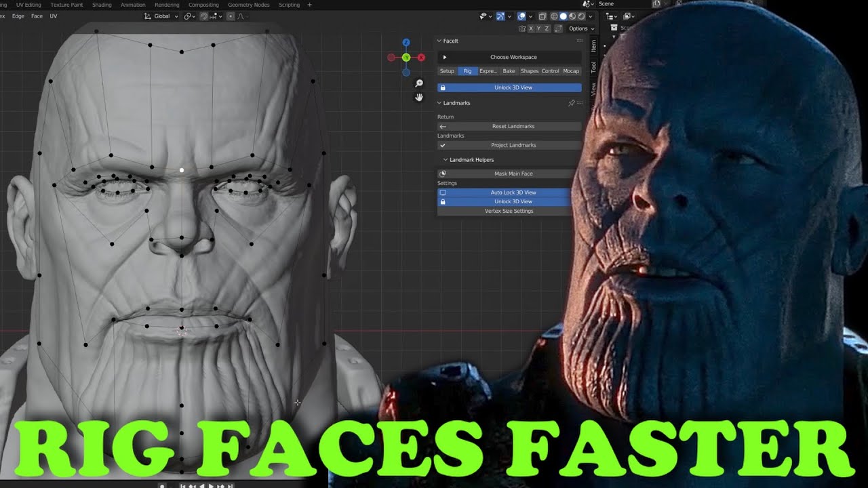Screen dimensions: 868x488
Task: Toggle X axis mirror
Action: [531, 28]
